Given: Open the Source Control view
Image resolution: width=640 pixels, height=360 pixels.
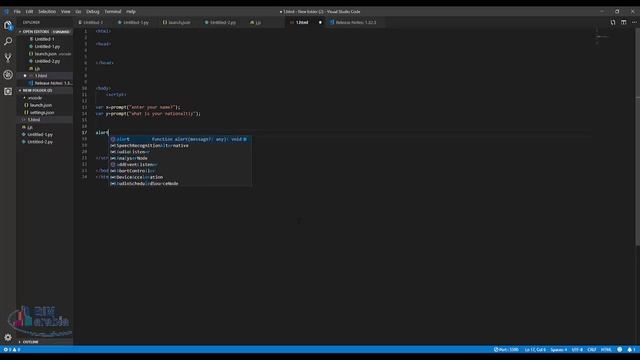Looking at the screenshot, I should (8, 58).
